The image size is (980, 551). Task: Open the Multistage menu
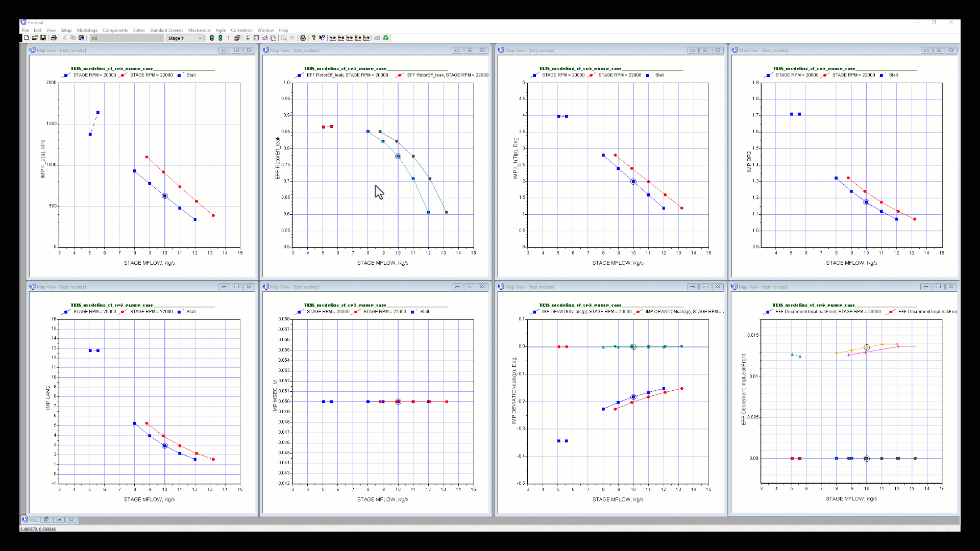pyautogui.click(x=87, y=30)
